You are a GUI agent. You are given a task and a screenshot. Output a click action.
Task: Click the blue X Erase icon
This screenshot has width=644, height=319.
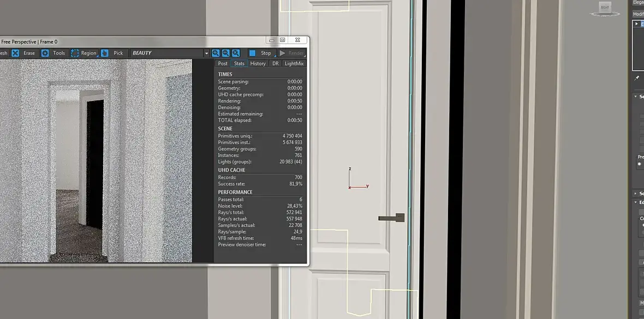pyautogui.click(x=15, y=53)
